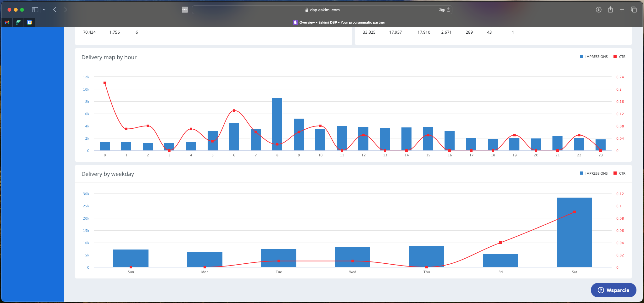Reload the dsp.eskimi.com page
644x303 pixels.
point(448,10)
